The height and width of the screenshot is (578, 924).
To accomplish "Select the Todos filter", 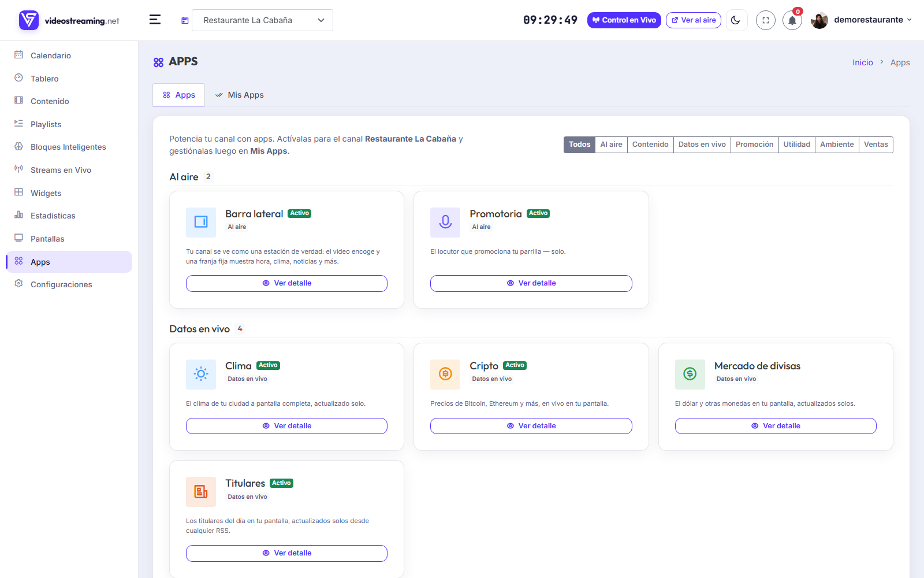I will coord(579,144).
